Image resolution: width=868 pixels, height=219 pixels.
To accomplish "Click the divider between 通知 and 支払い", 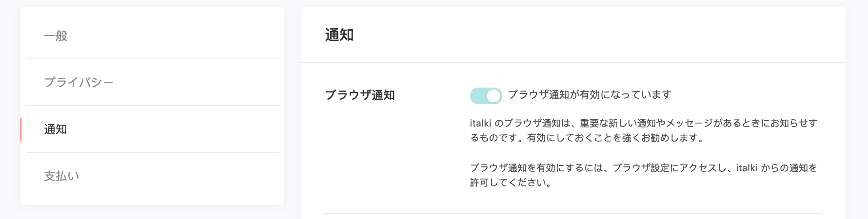I will pyautogui.click(x=153, y=152).
